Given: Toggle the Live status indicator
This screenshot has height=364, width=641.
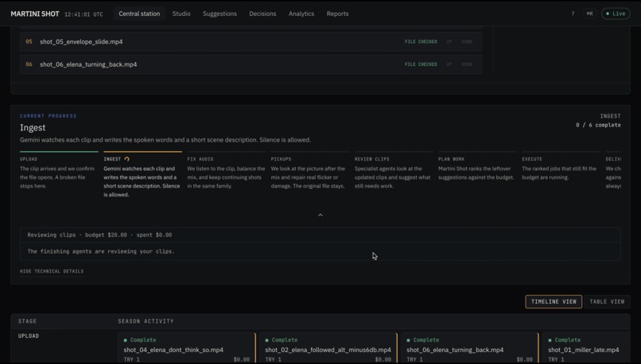Looking at the screenshot, I should point(616,14).
